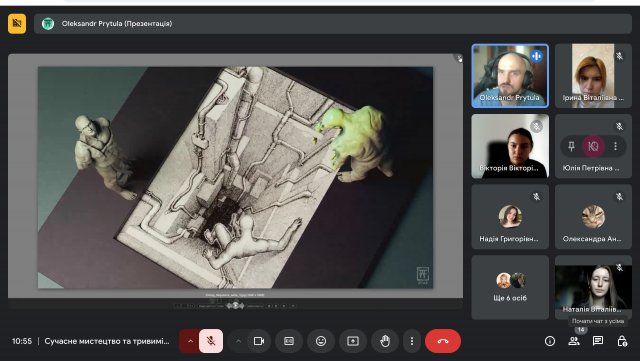Click the presentation's playback slider handle
The width and height of the screenshot is (640, 361).
236,305
